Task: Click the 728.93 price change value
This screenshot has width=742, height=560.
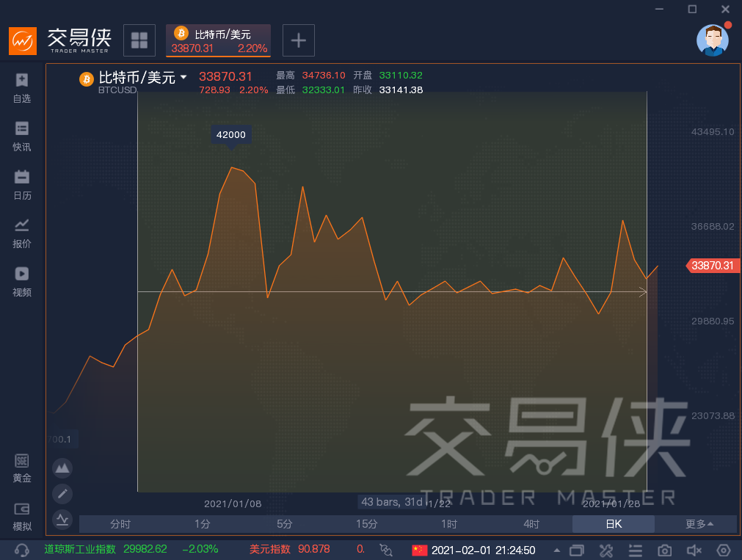Action: pyautogui.click(x=214, y=90)
